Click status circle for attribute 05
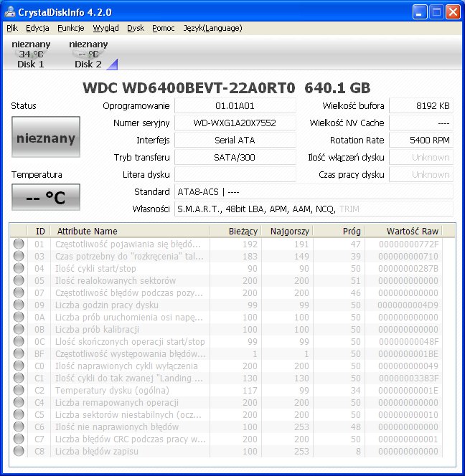The width and height of the screenshot is (465, 476). point(19,280)
